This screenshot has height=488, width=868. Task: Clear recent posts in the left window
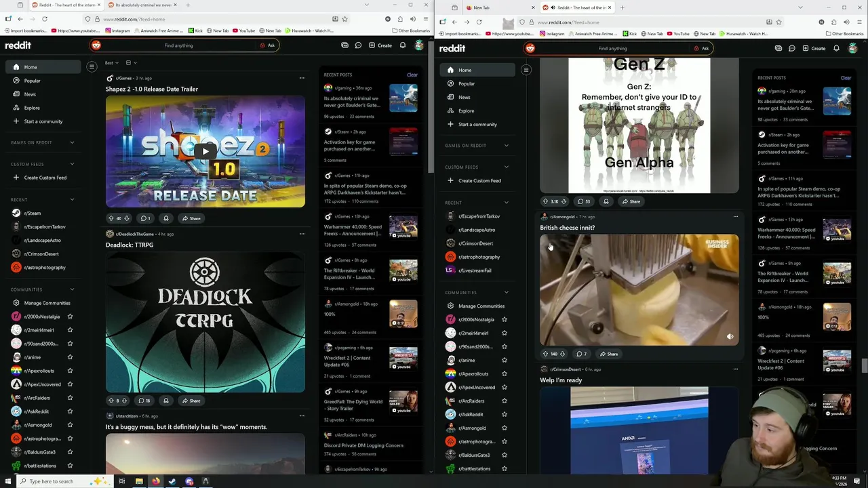coord(412,75)
